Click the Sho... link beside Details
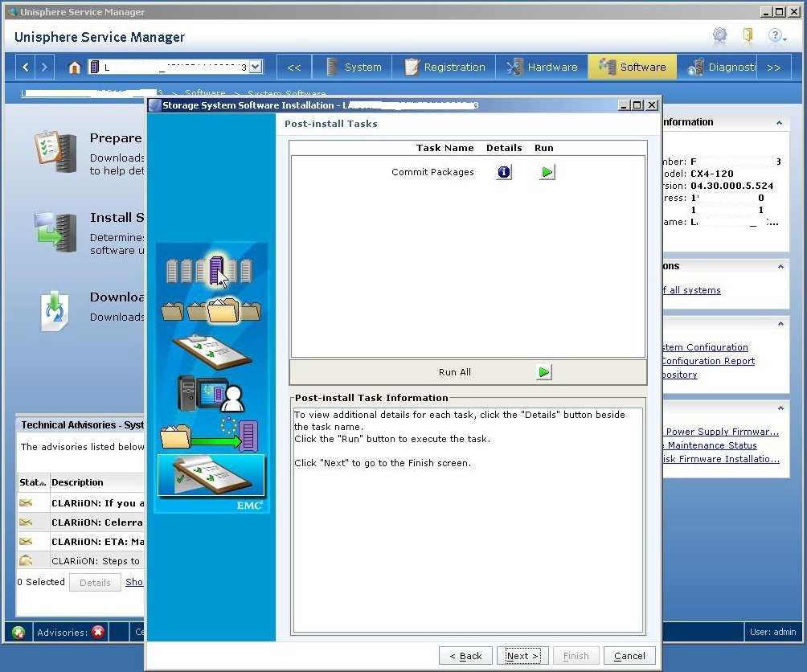The width and height of the screenshot is (807, 672). point(134,582)
